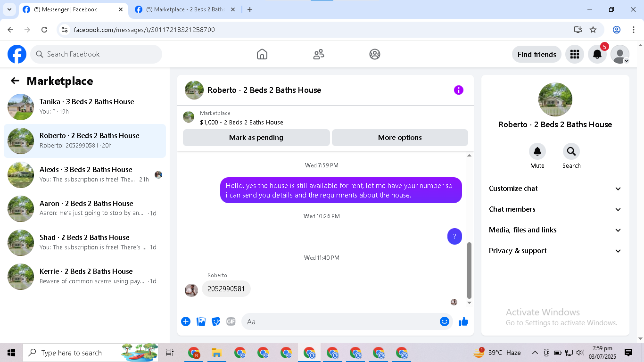Open the Groups icon in top navigation
This screenshot has height=362, width=644.
click(x=375, y=54)
